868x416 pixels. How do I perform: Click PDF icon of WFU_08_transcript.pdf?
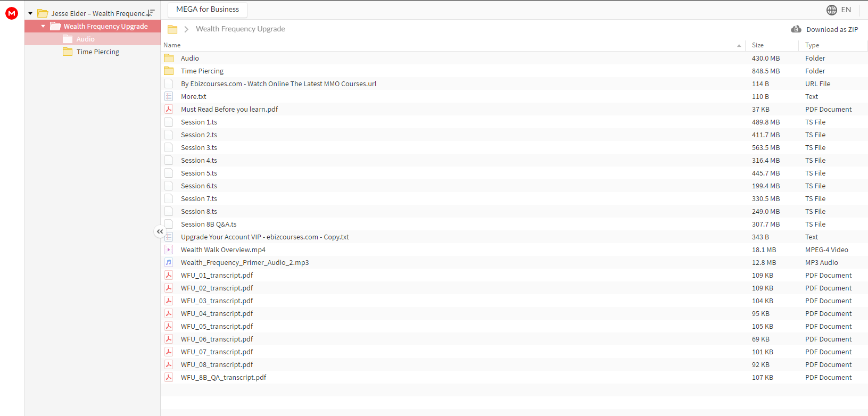pos(169,364)
